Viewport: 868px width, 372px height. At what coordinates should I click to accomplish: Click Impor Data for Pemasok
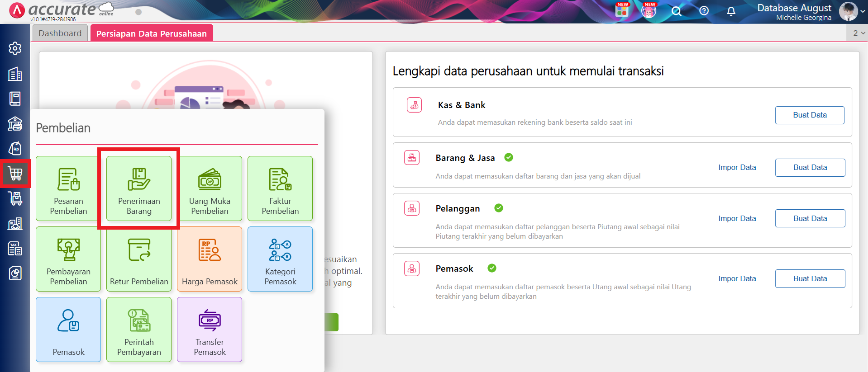737,278
